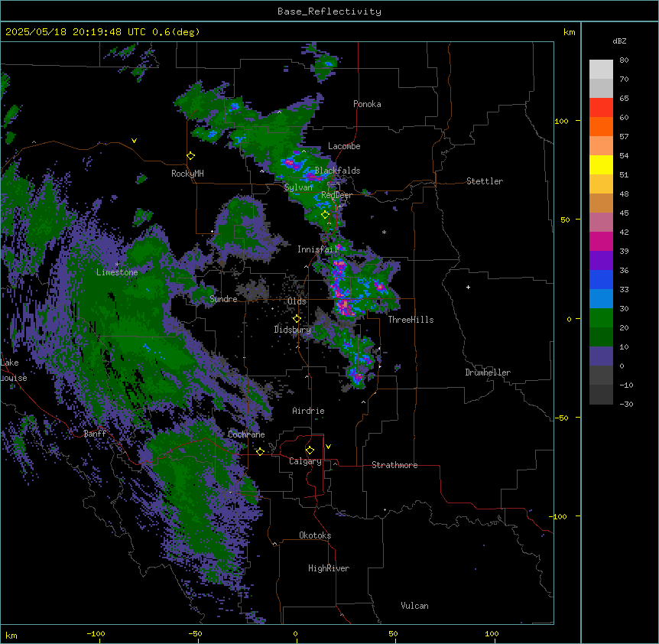Click the Cochrane city label
The image size is (659, 644).
[x=246, y=434]
